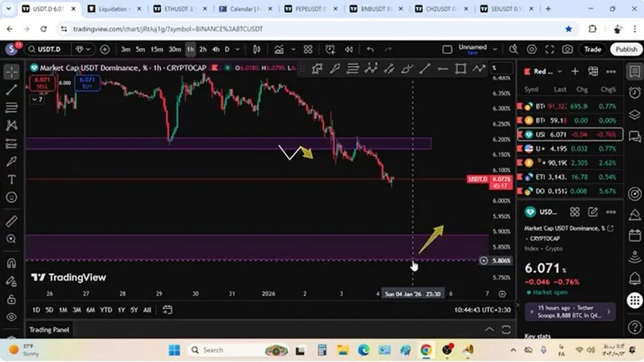Select the text annotation tool
The height and width of the screenshot is (362, 644).
click(x=11, y=179)
